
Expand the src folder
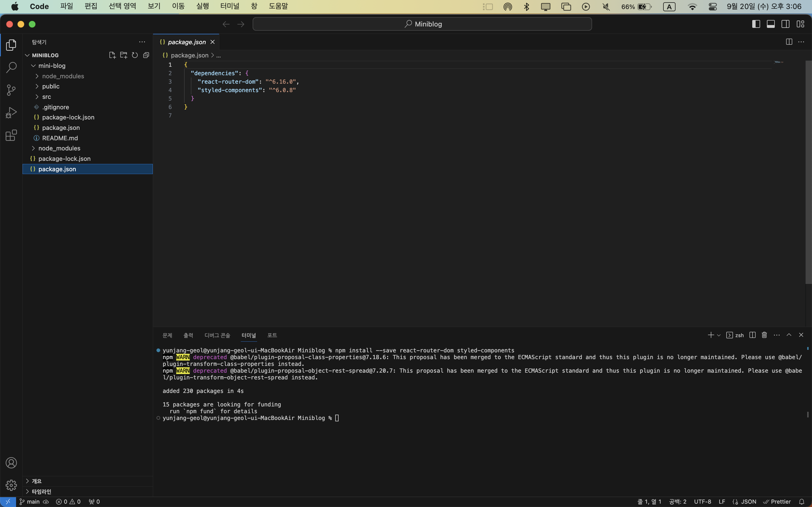point(47,97)
